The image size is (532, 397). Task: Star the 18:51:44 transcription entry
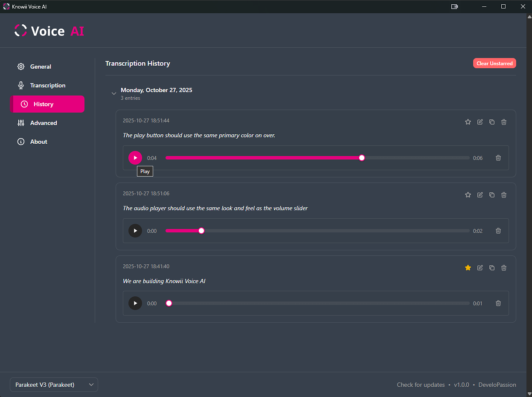point(468,122)
